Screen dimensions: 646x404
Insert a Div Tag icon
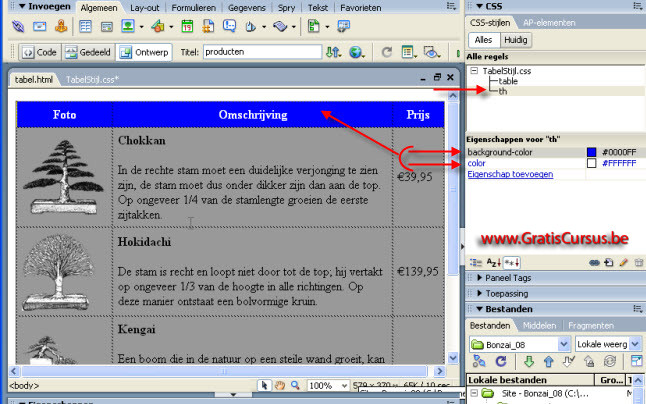click(107, 27)
